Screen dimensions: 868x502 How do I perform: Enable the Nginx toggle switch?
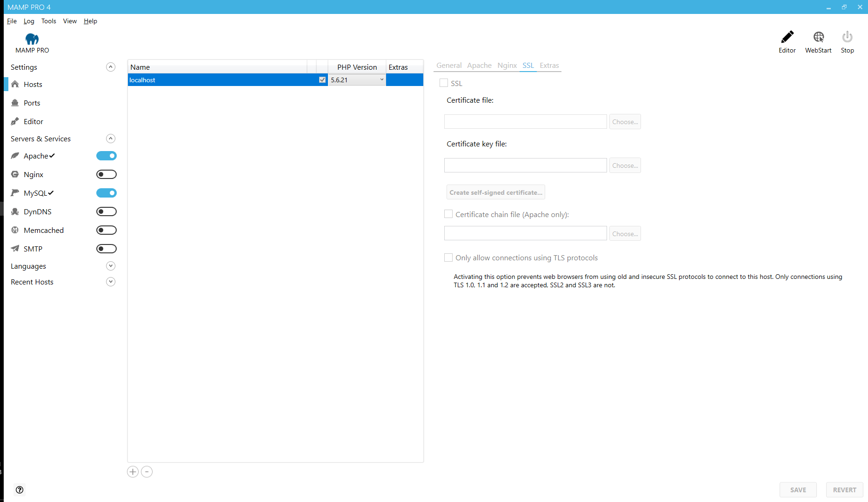(107, 174)
